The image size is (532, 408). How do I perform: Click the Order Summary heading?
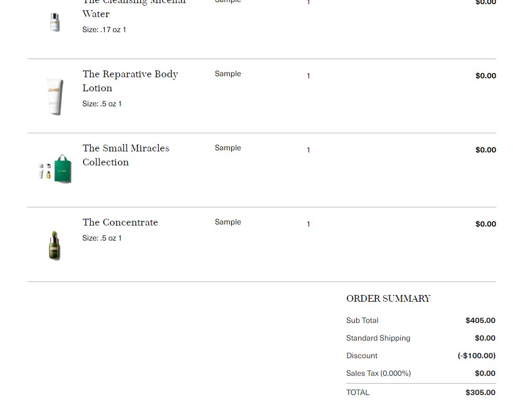tap(388, 299)
